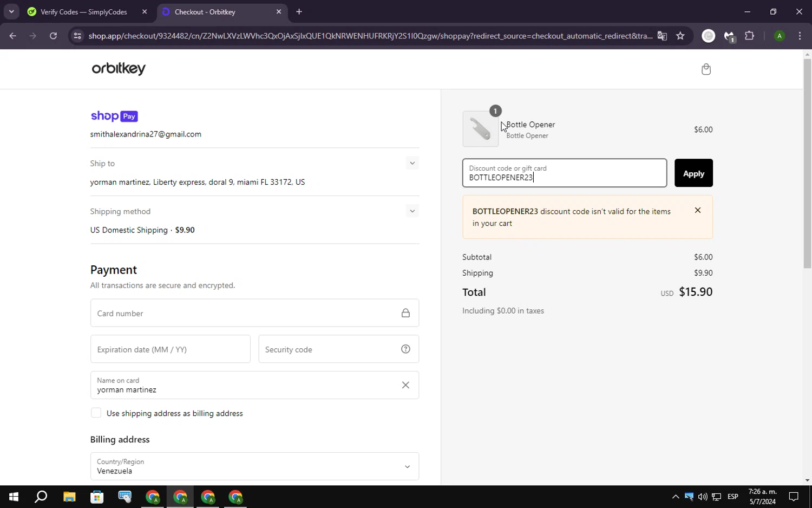Reload the checkout page

click(x=53, y=36)
